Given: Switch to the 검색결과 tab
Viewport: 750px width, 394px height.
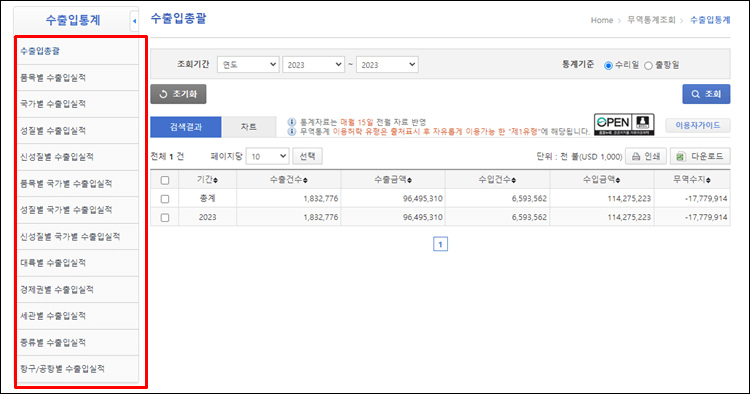Looking at the screenshot, I should pyautogui.click(x=186, y=127).
